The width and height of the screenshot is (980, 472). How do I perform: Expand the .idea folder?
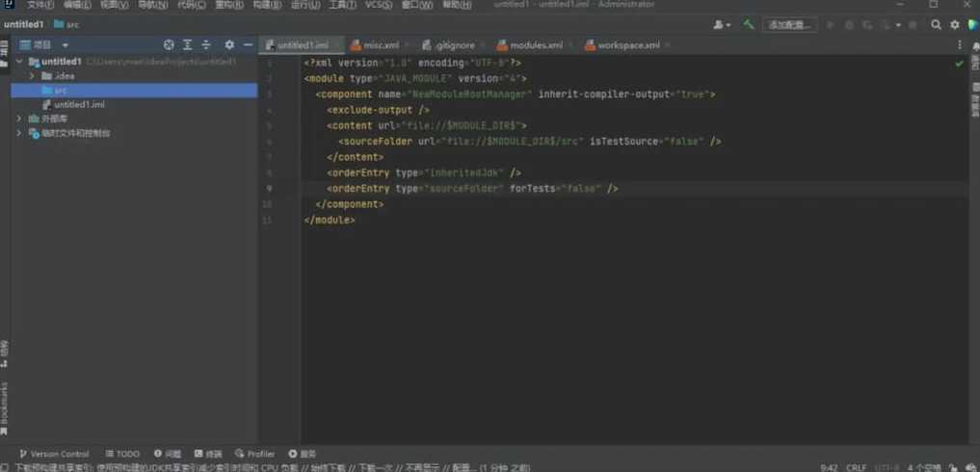(32, 76)
